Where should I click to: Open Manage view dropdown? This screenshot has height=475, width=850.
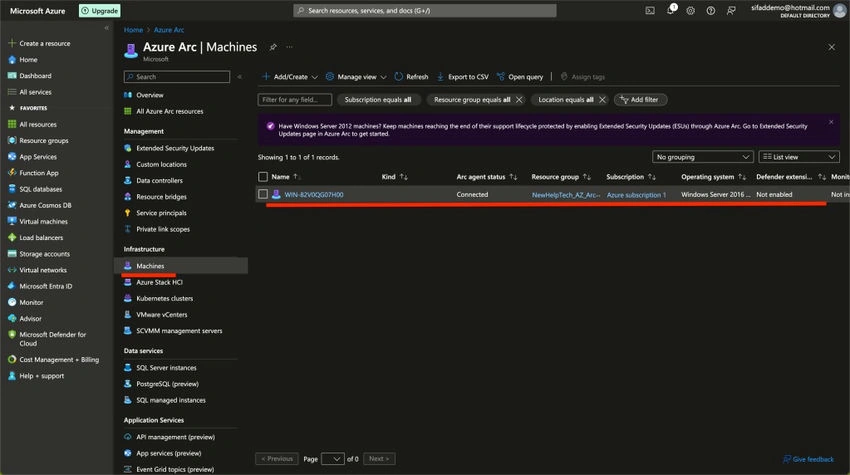(x=356, y=77)
